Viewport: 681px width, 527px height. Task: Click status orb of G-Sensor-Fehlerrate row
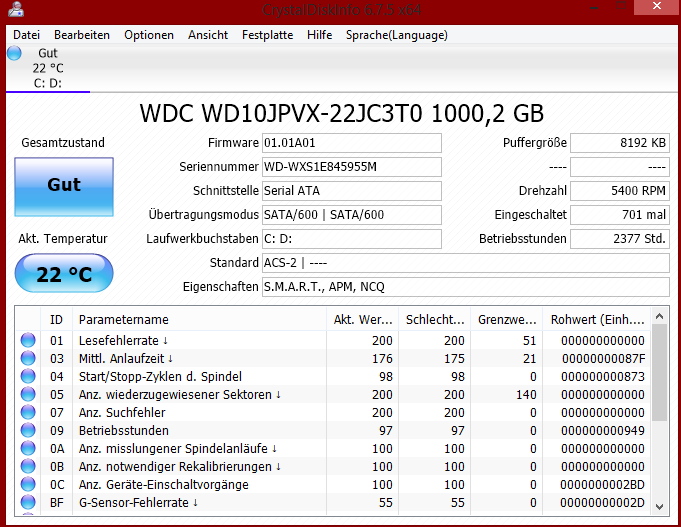point(28,503)
